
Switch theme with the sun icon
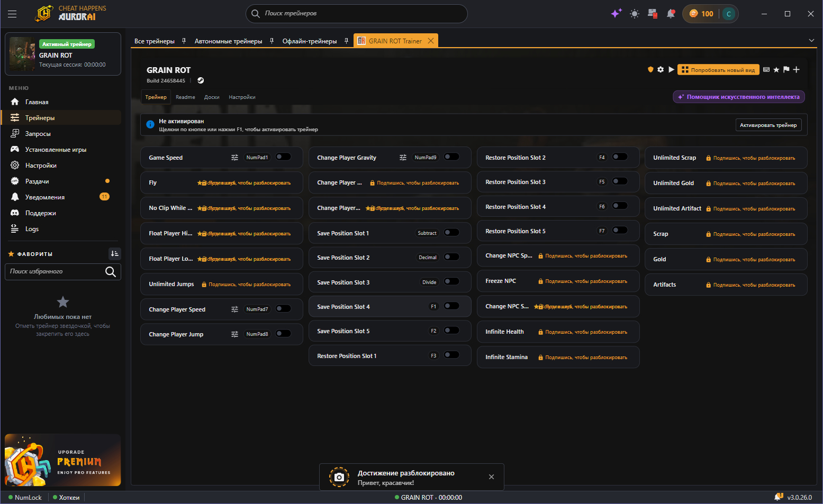pyautogui.click(x=635, y=14)
